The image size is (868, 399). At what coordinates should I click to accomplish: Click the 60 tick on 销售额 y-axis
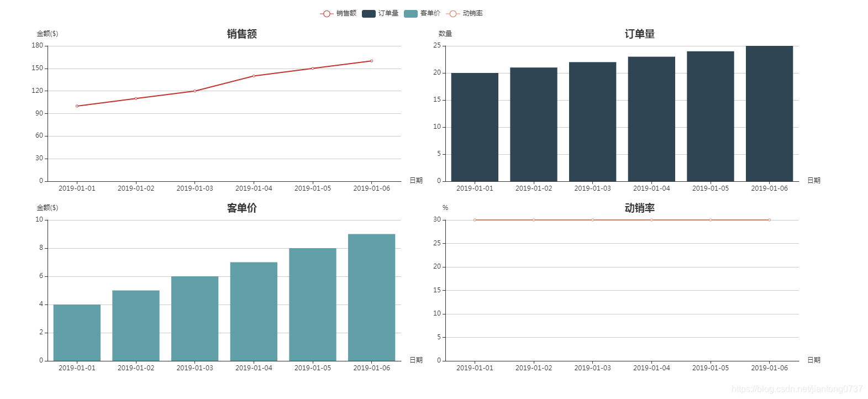(39, 136)
